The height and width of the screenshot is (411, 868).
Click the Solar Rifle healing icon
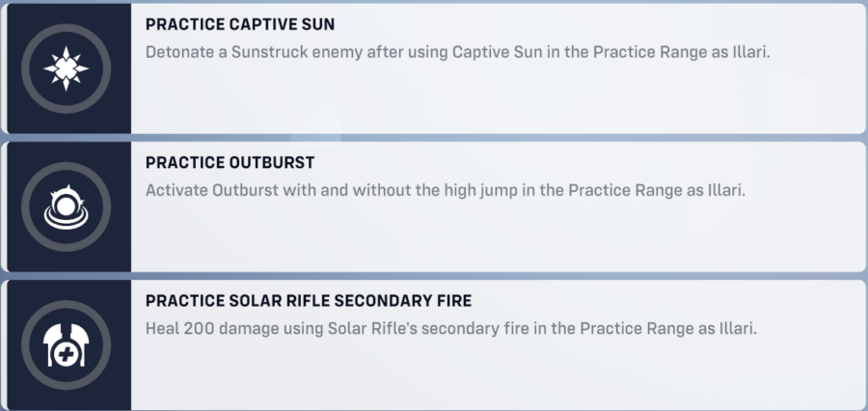coord(66,344)
